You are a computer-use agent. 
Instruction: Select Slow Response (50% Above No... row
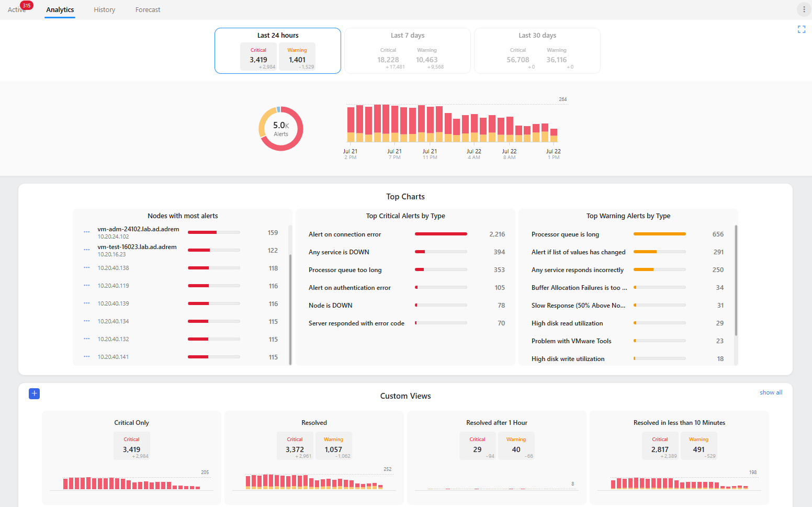(x=627, y=306)
